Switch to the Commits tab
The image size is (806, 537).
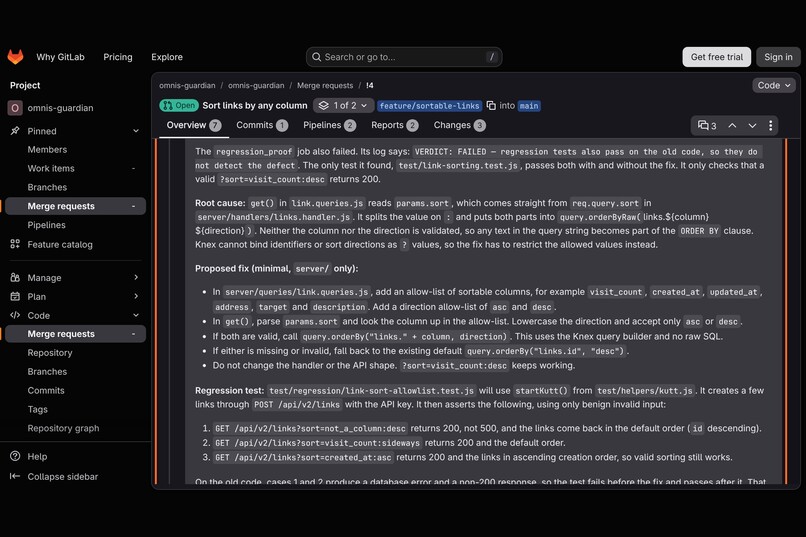click(x=262, y=125)
